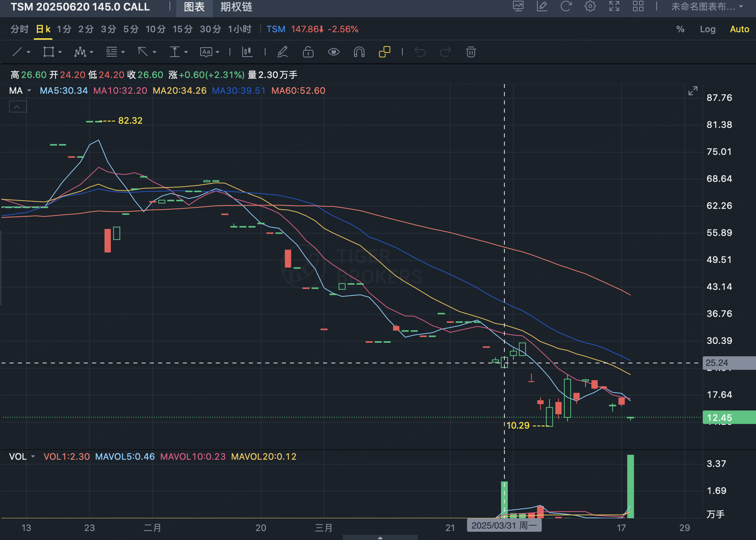Expand wave pattern tool options
Image resolution: width=756 pixels, height=540 pixels.
(91, 52)
